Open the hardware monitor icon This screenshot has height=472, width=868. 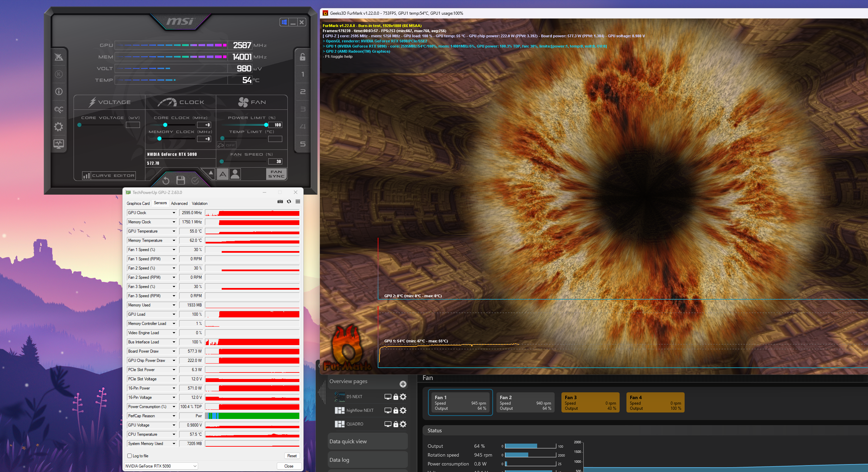(59, 144)
